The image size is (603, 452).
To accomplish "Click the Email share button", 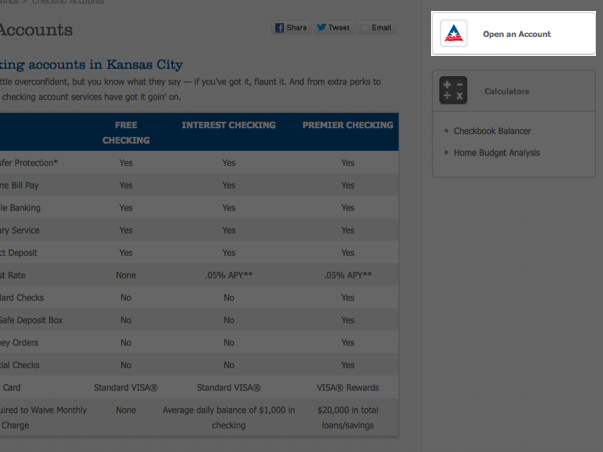I will pos(376,28).
